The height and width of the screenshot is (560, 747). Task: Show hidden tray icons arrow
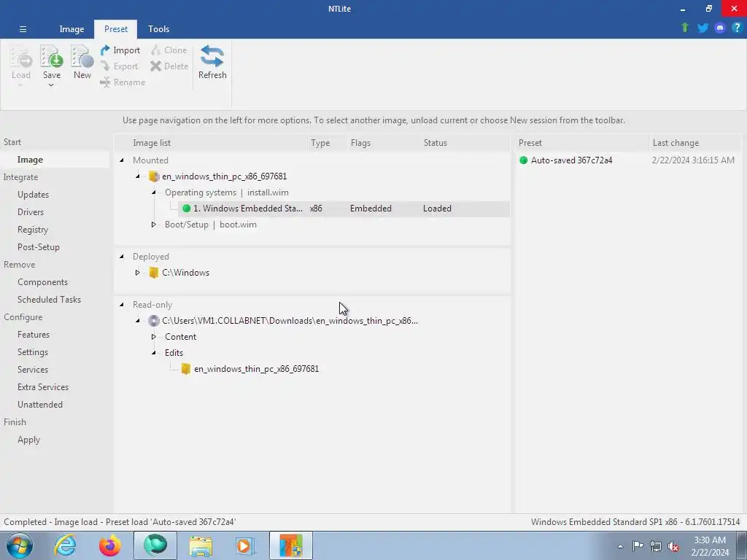620,546
